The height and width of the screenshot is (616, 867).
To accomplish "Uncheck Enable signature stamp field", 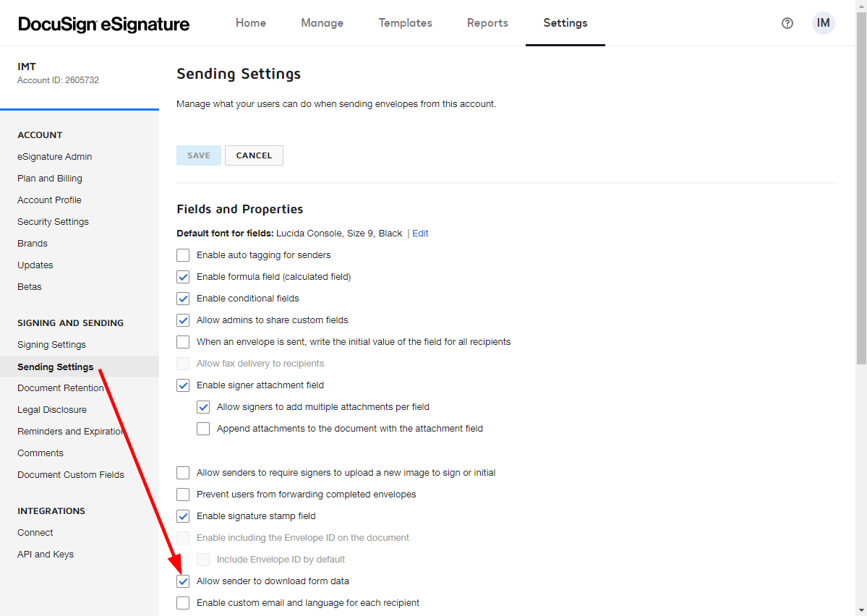I will coord(183,516).
